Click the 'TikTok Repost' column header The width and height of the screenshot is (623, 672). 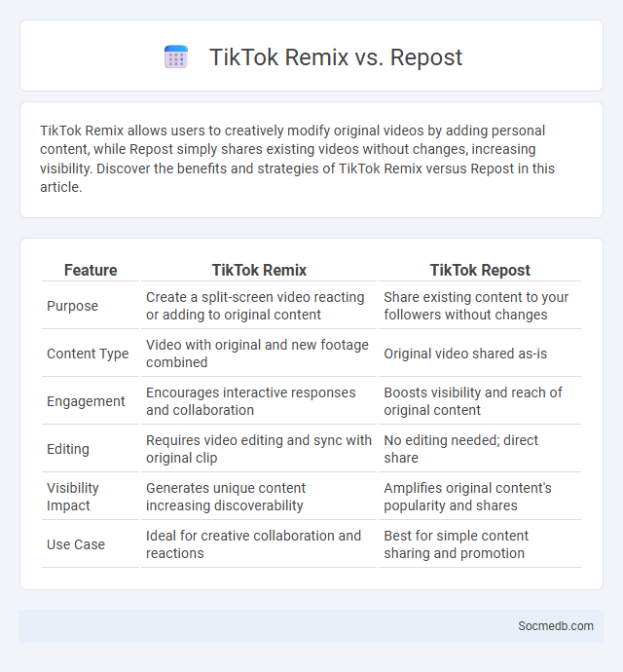pos(480,270)
